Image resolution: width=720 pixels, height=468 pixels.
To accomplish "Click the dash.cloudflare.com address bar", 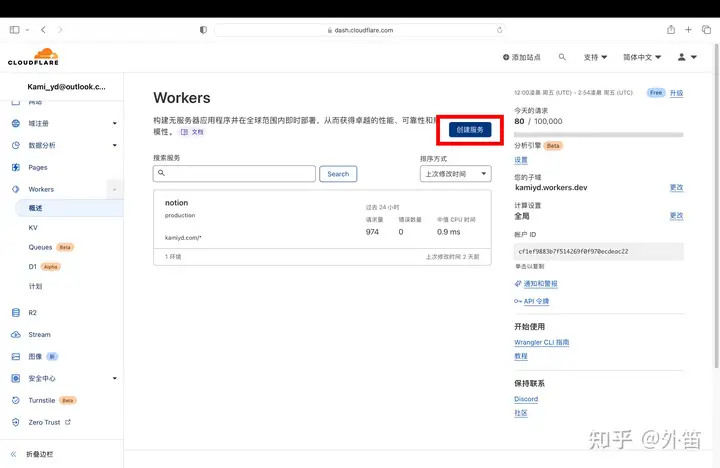I will (360, 30).
